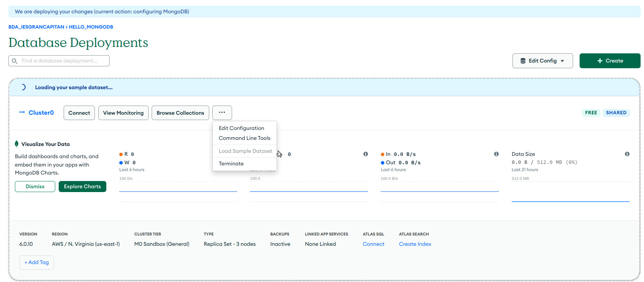This screenshot has height=282, width=644.
Task: Select Load Sample Dataset menu entry
Action: (x=245, y=151)
